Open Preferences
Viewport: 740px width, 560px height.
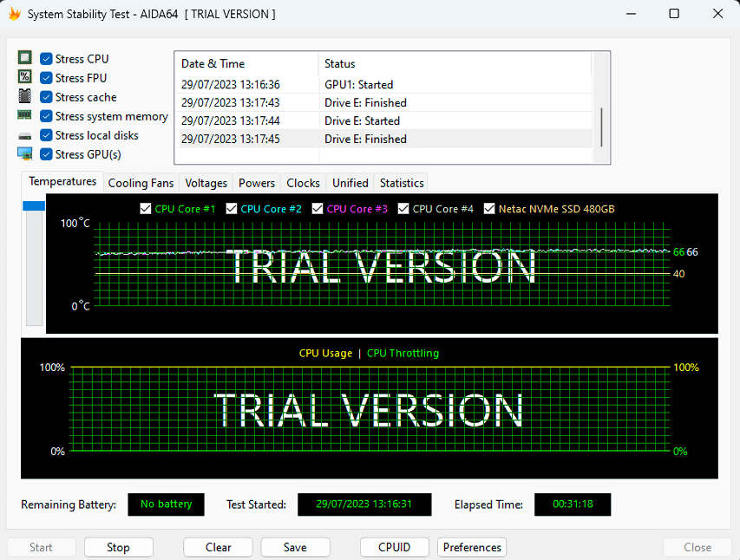pyautogui.click(x=472, y=547)
